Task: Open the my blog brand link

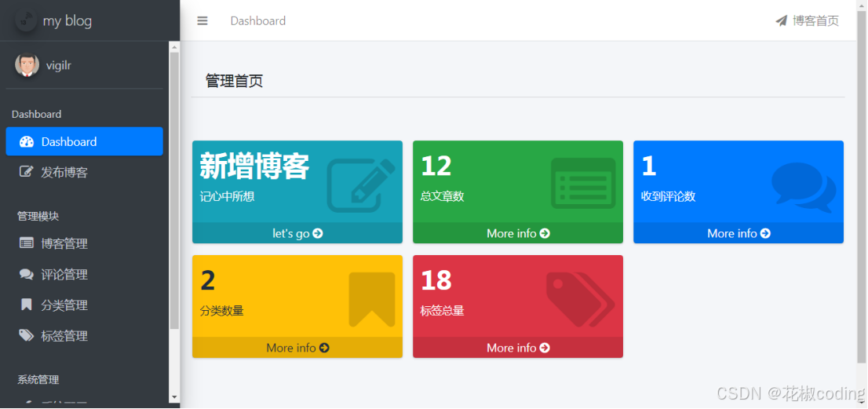Action: [53, 21]
